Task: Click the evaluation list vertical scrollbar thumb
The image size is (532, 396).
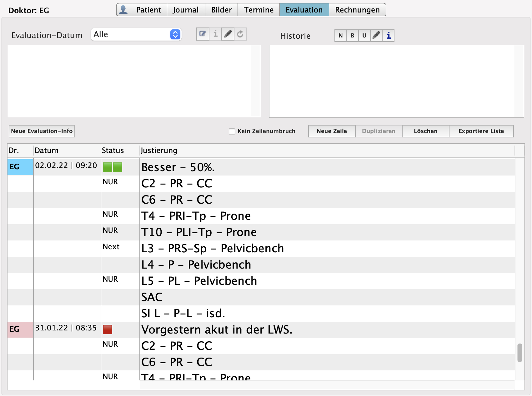Action: pos(519,353)
